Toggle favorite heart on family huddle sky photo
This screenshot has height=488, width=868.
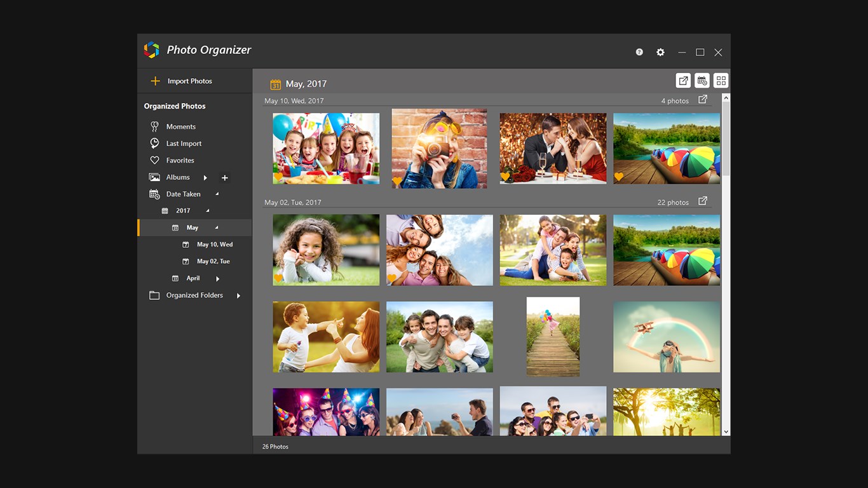392,278
